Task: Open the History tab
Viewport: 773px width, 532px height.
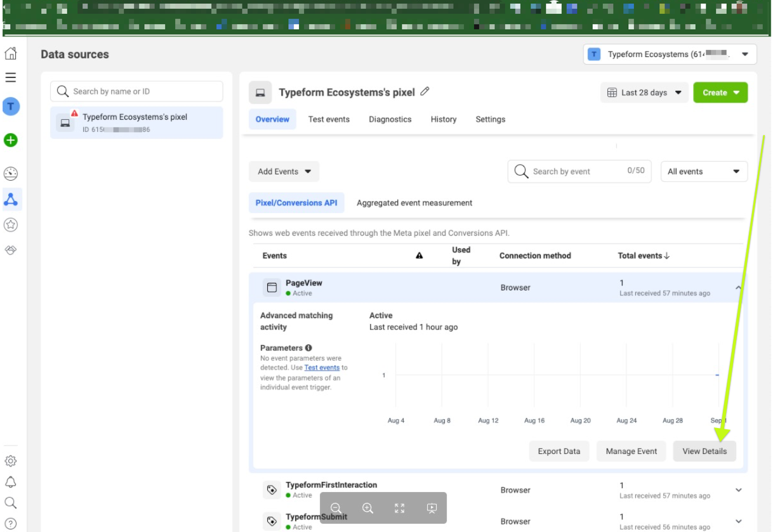Action: [x=443, y=119]
